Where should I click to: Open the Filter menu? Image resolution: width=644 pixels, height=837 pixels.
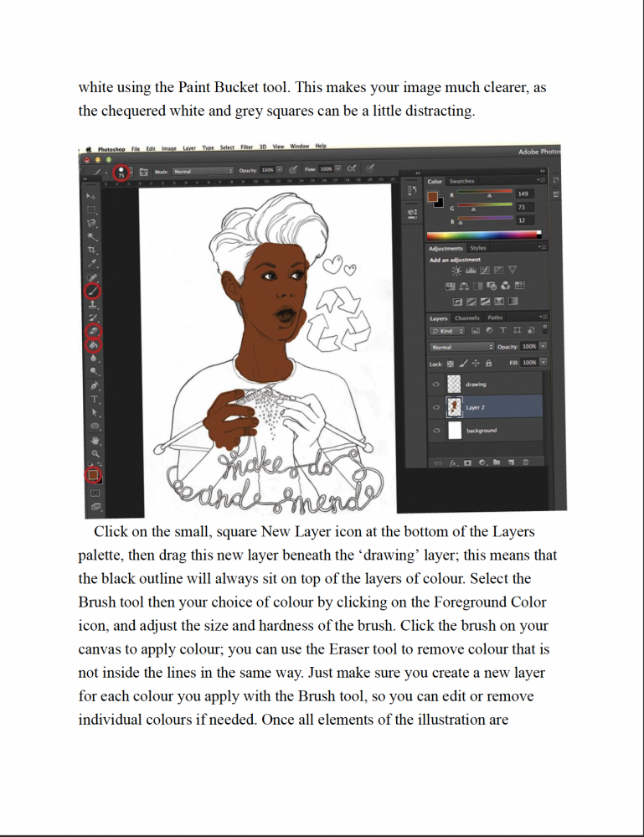[x=247, y=147]
